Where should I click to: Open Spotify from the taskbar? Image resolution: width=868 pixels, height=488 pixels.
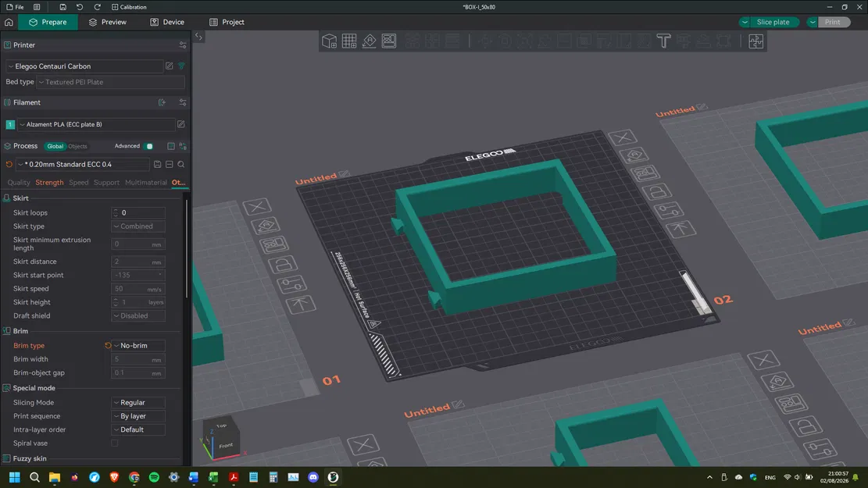[154, 477]
